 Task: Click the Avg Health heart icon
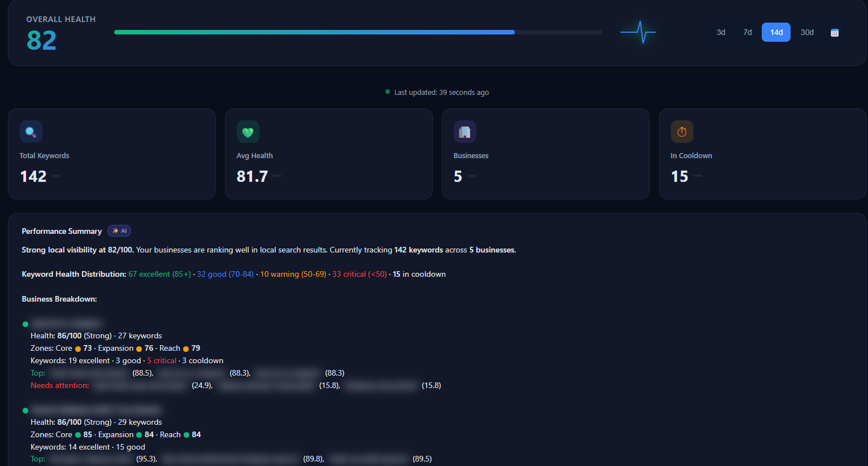point(248,131)
